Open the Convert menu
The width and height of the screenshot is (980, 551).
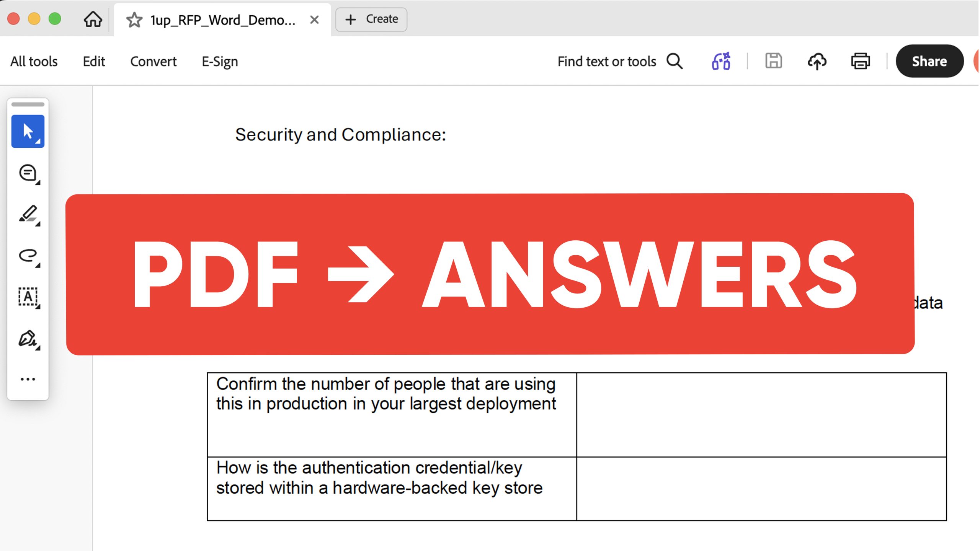coord(153,61)
